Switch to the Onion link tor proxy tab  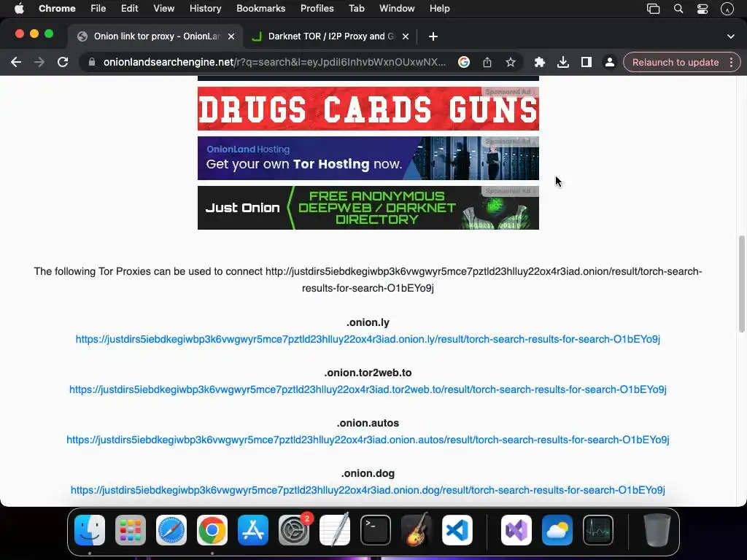tap(156, 36)
